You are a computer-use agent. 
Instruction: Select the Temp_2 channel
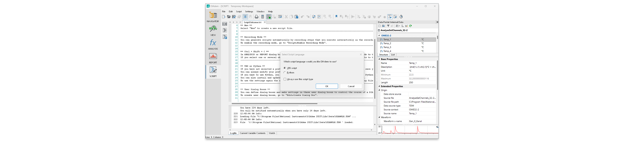tap(407, 43)
